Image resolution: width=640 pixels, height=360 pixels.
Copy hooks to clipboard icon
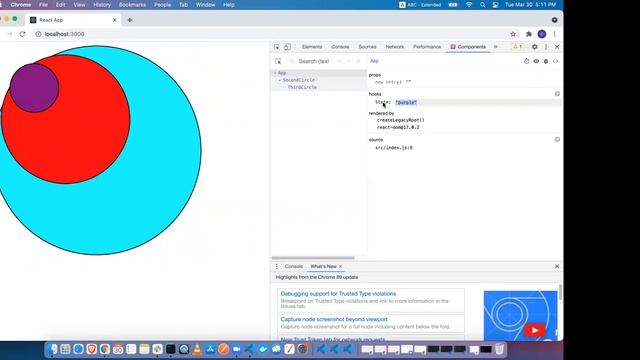point(557,94)
